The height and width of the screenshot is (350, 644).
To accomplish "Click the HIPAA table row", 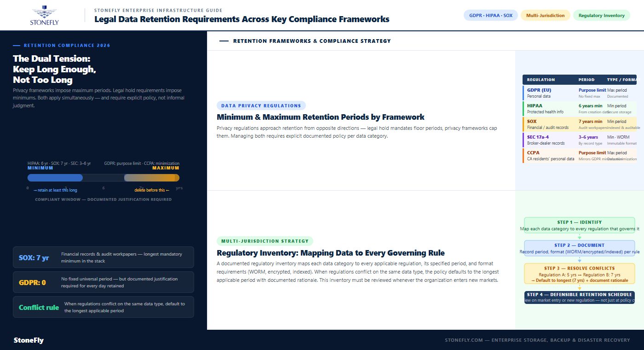I will 580,109.
